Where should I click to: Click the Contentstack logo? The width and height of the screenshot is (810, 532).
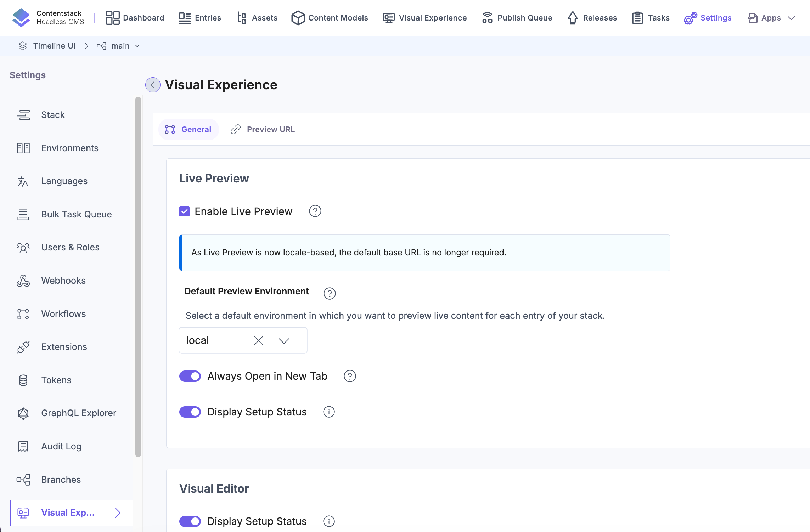click(21, 18)
